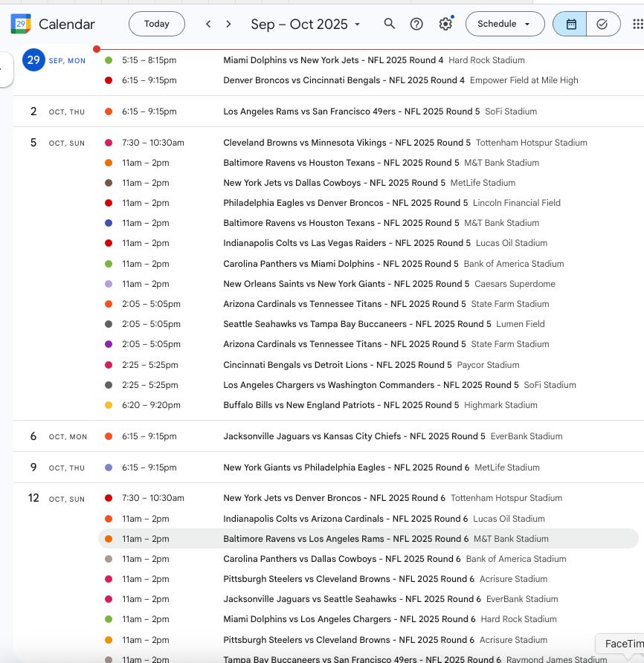This screenshot has width=644, height=663.
Task: Open the Settings gear menu
Action: click(445, 24)
